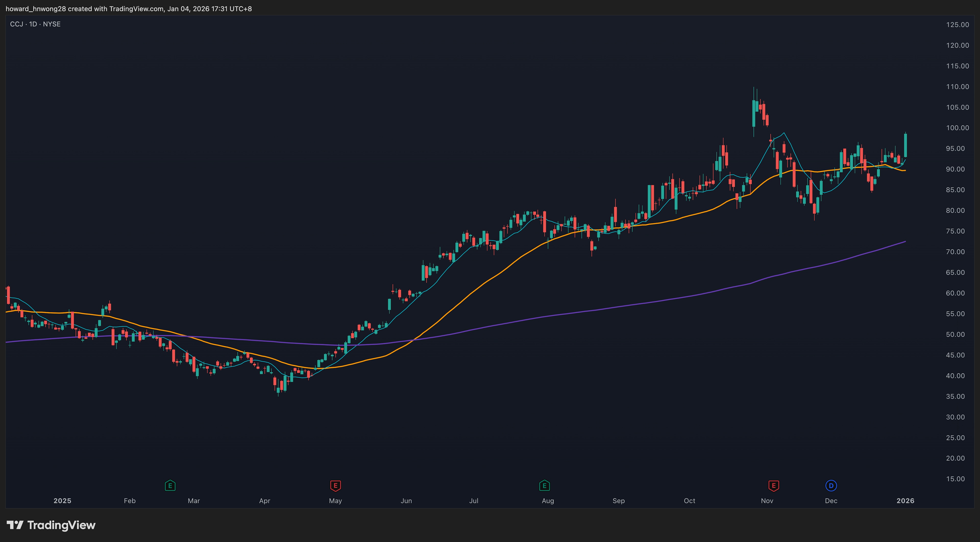This screenshot has width=980, height=542.
Task: Click the TradingView logo at bottom left
Action: click(51, 525)
